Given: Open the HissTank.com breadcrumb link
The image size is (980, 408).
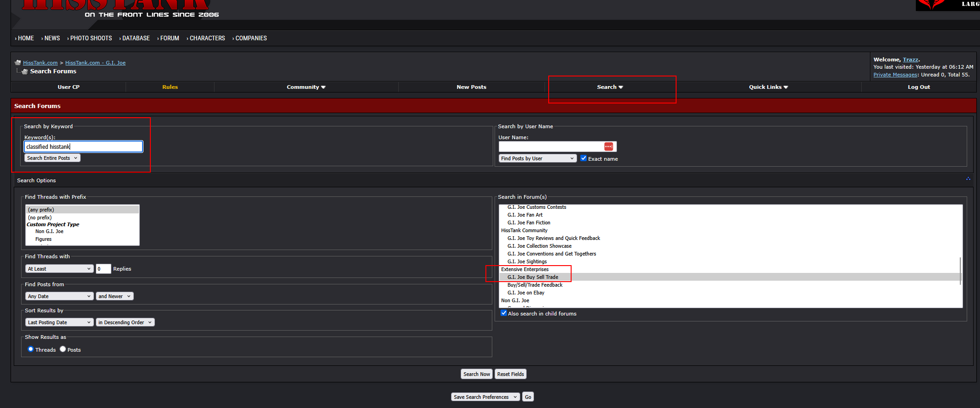Looking at the screenshot, I should coord(40,63).
